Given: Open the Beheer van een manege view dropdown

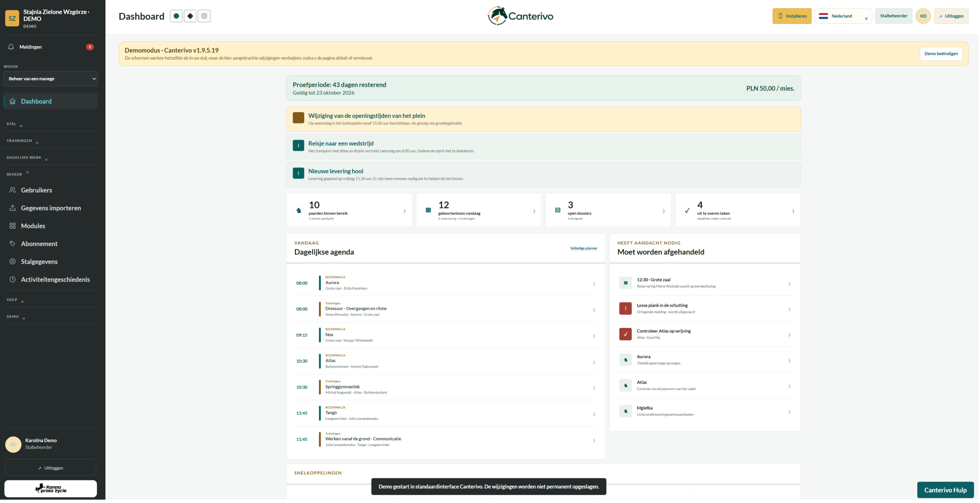Looking at the screenshot, I should point(51,79).
